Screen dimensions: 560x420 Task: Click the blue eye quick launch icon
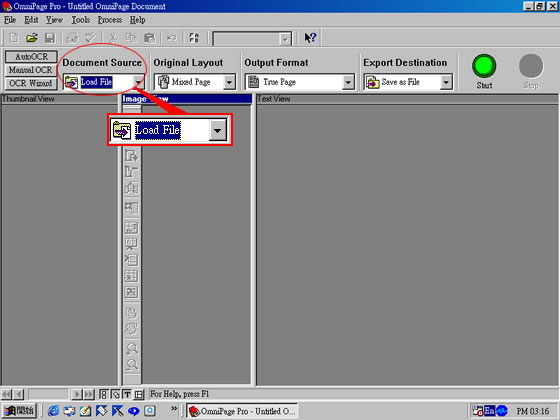point(134,411)
